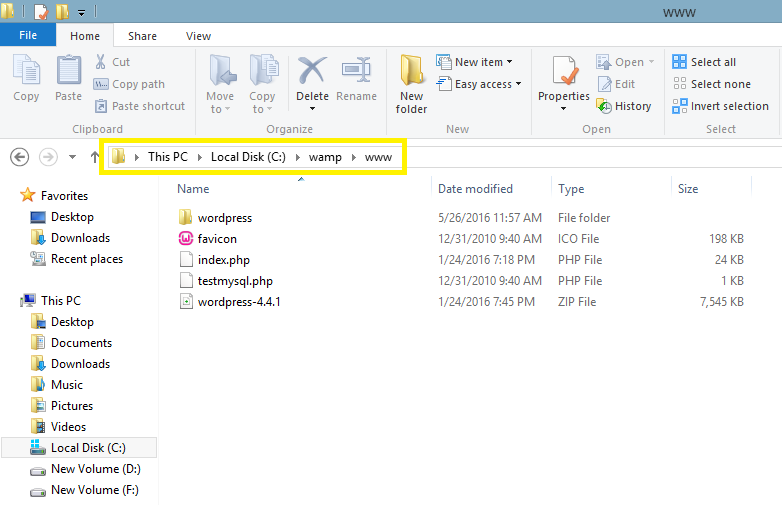Screen dimensions: 782x505
Task: Open the Open button dropdown
Action: coord(651,62)
